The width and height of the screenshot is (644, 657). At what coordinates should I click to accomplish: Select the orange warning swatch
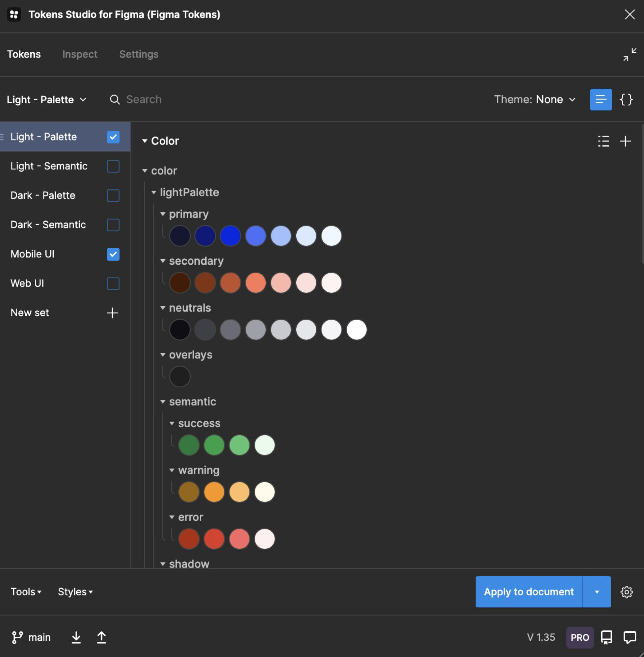pos(214,492)
